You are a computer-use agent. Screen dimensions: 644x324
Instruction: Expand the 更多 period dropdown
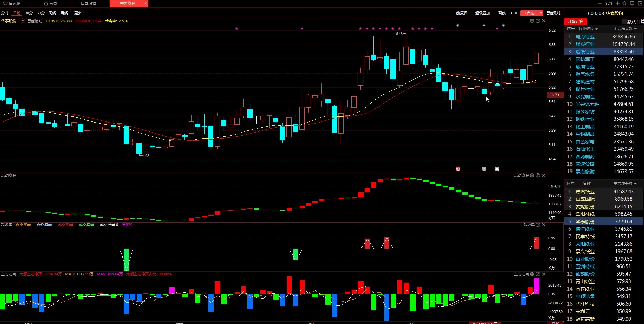coord(80,13)
